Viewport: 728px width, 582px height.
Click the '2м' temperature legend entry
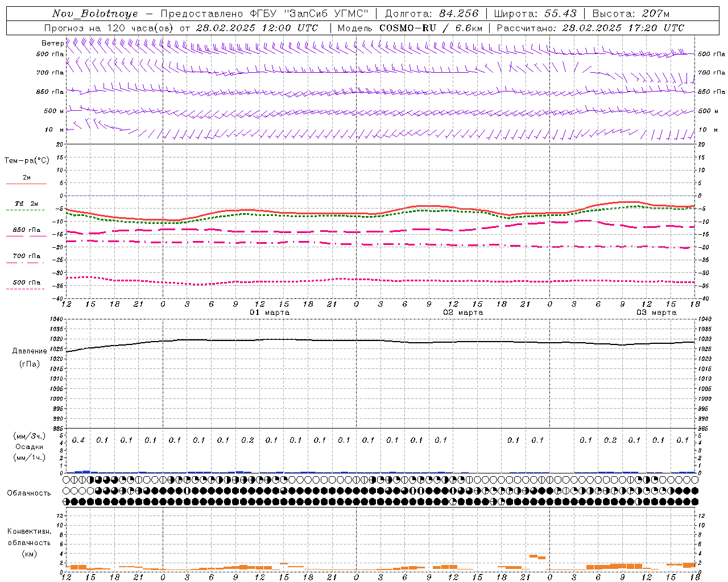(27, 177)
